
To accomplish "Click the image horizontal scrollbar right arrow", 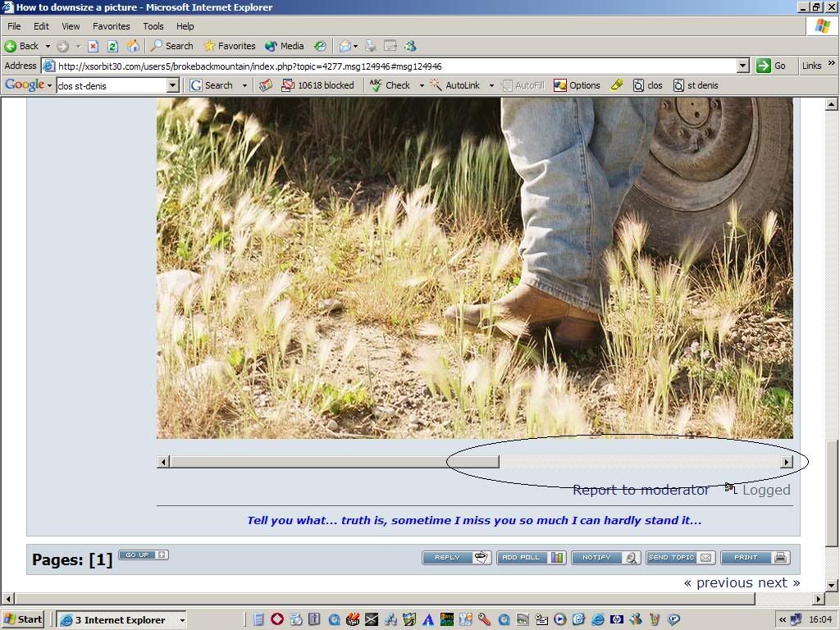I will (786, 462).
